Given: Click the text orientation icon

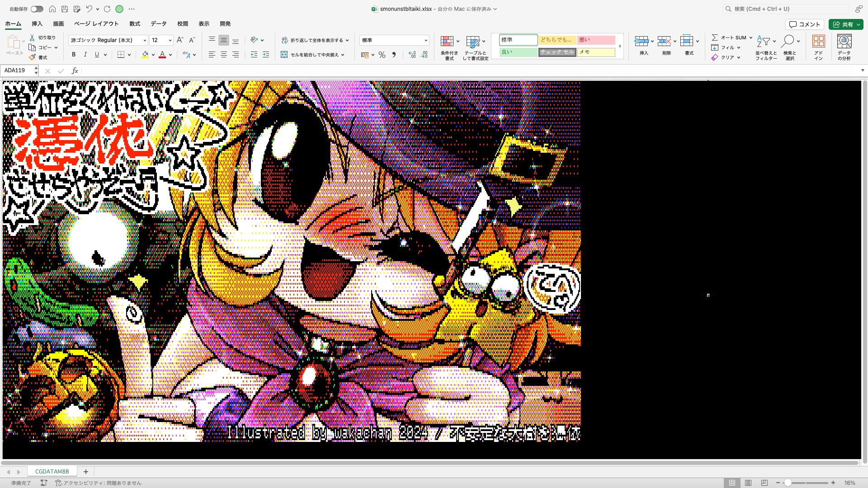Looking at the screenshot, I should tap(254, 40).
